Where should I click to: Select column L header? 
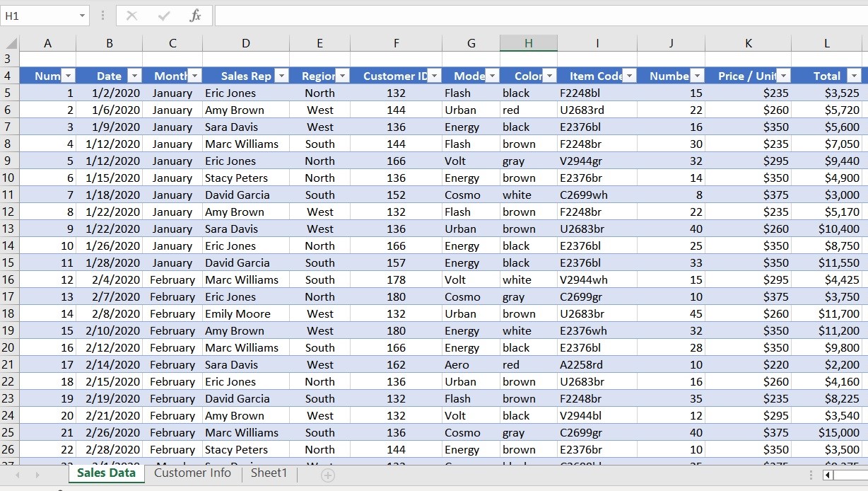pyautogui.click(x=826, y=43)
